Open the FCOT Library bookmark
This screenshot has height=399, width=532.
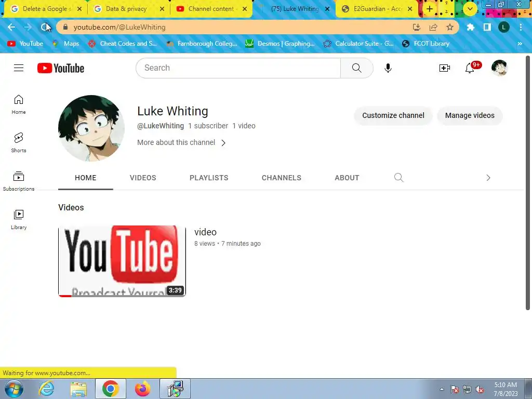pos(426,44)
